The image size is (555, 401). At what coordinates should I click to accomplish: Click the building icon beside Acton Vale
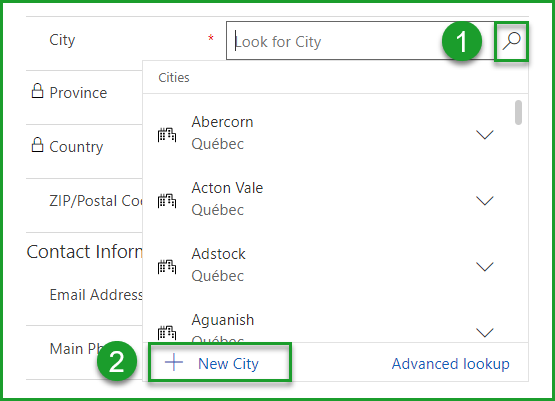(167, 201)
